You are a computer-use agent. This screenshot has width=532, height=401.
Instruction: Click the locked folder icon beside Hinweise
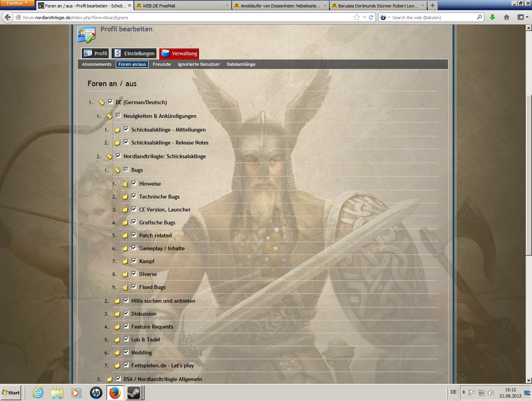[125, 184]
